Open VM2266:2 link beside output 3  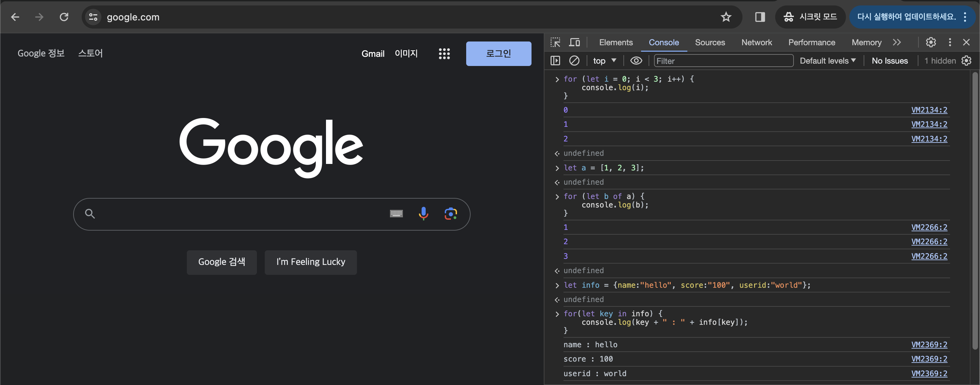tap(929, 256)
